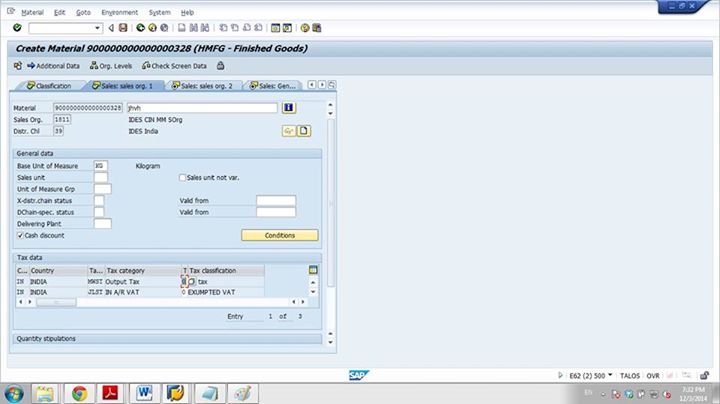Collapse the command field using the triangle
Viewport: 720px width, 404px height.
(111, 28)
